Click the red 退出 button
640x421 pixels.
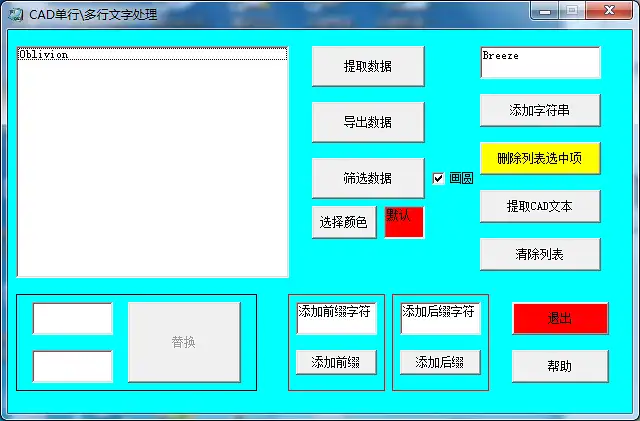(560, 319)
